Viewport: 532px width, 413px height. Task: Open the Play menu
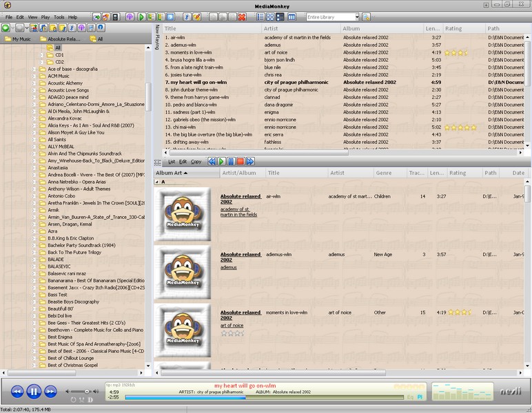point(45,17)
